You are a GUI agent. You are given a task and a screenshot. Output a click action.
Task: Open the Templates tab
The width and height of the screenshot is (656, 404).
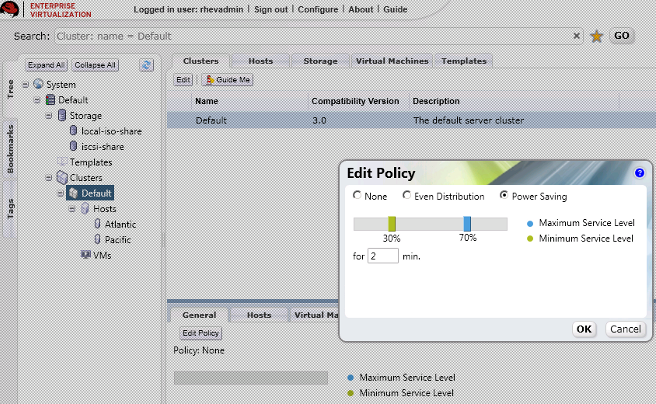click(463, 61)
